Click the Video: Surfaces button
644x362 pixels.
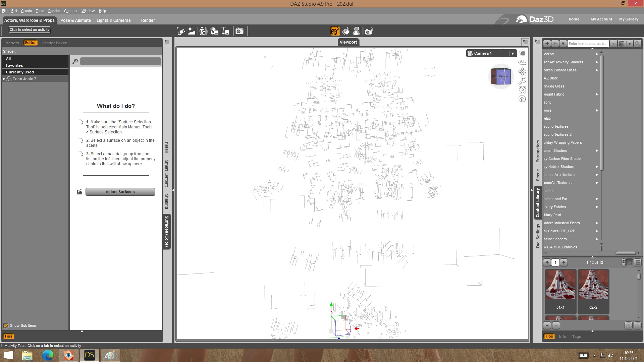120,192
